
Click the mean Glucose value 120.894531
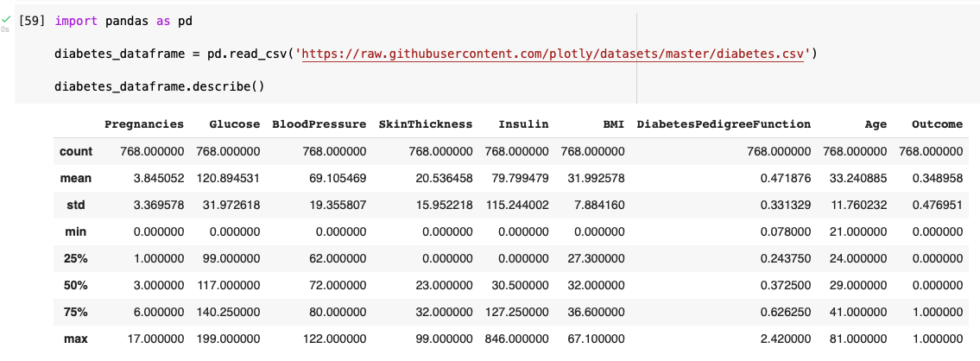(x=228, y=178)
